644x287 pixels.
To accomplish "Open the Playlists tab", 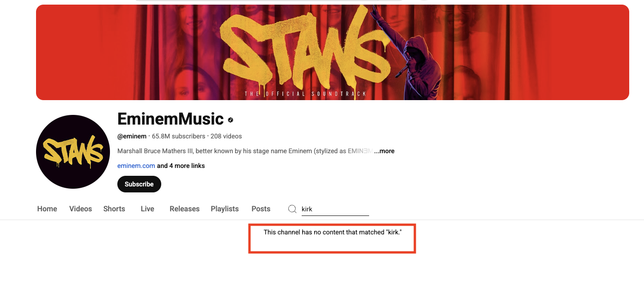I will tap(225, 209).
